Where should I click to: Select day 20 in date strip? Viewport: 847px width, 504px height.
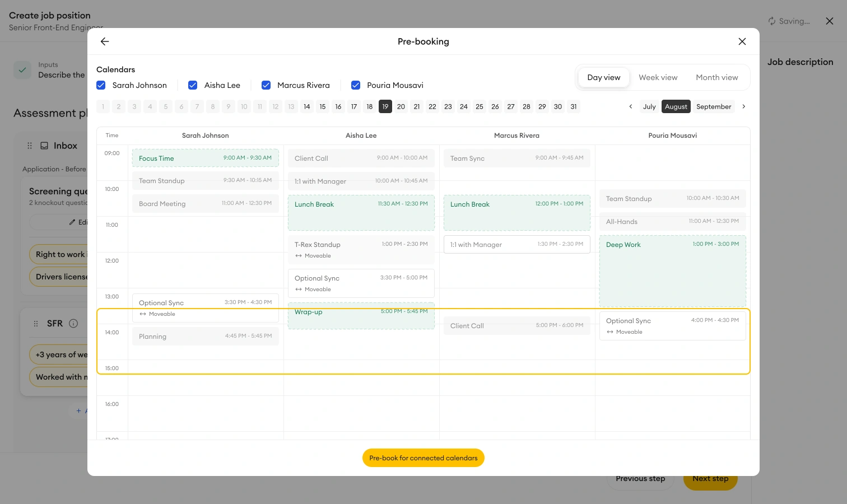click(x=401, y=106)
